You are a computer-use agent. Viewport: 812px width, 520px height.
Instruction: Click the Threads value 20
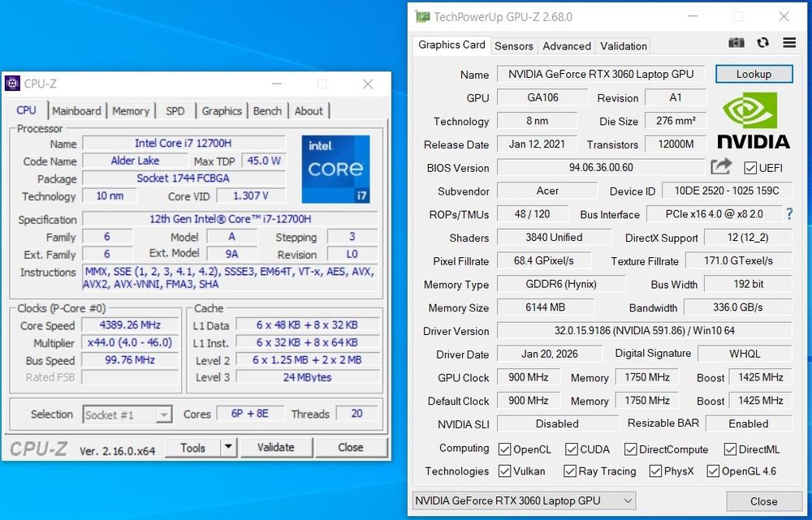point(356,414)
